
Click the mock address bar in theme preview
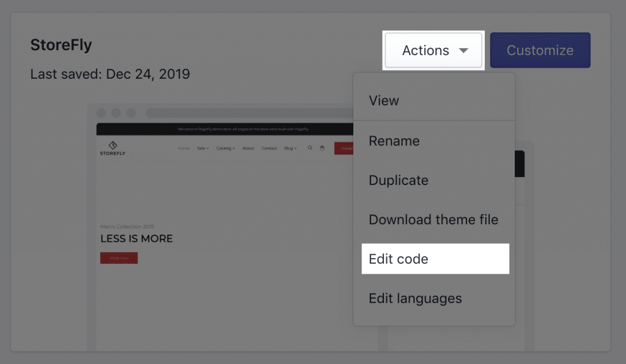249,113
